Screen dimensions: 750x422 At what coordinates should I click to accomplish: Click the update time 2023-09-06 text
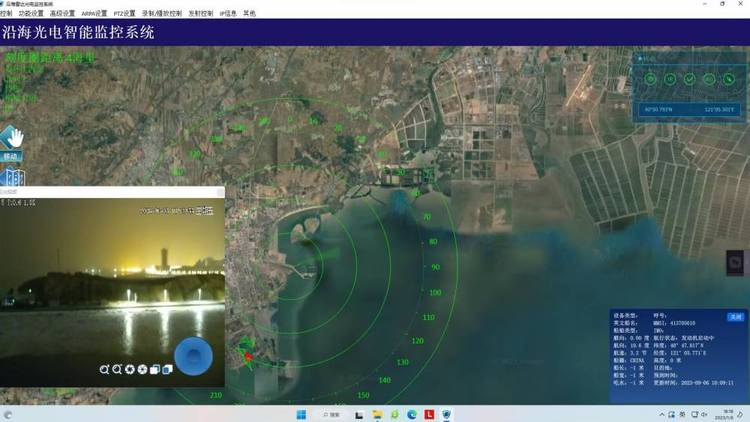pos(707,383)
